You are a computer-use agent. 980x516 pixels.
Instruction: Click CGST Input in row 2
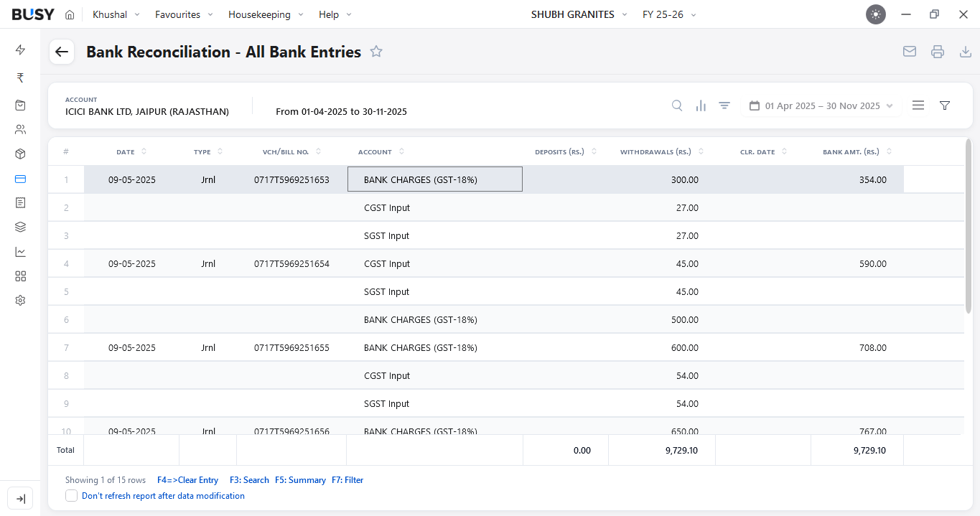pos(387,208)
